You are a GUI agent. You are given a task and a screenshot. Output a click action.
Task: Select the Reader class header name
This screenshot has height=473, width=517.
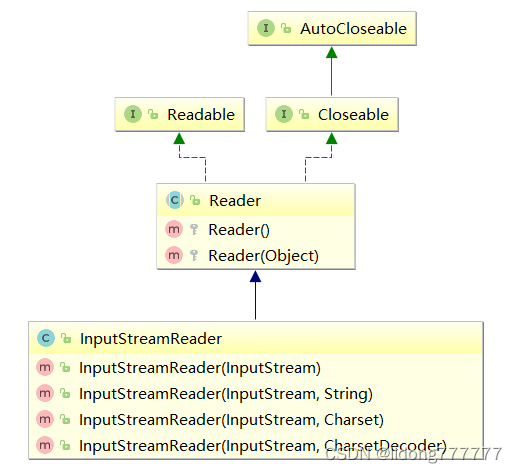pos(235,201)
